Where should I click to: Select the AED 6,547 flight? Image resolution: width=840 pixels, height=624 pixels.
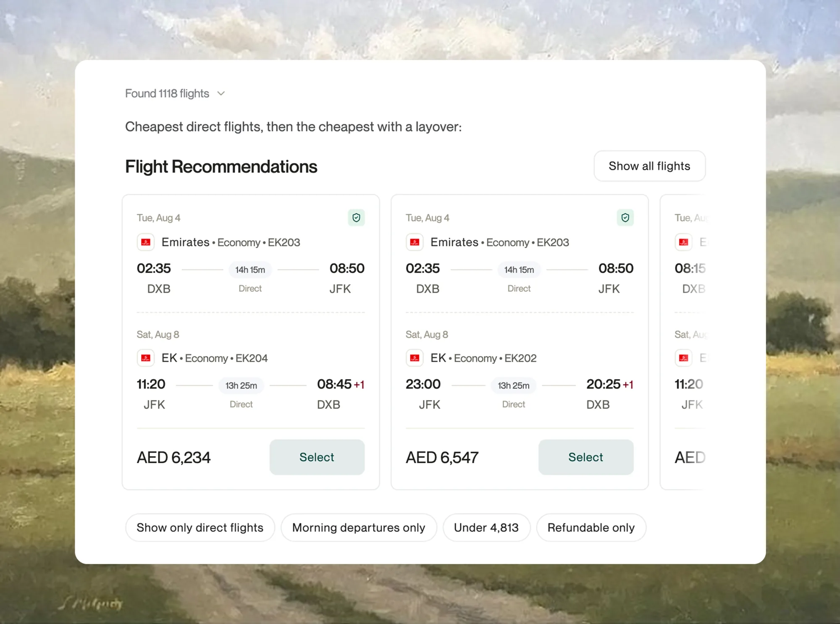(x=586, y=457)
